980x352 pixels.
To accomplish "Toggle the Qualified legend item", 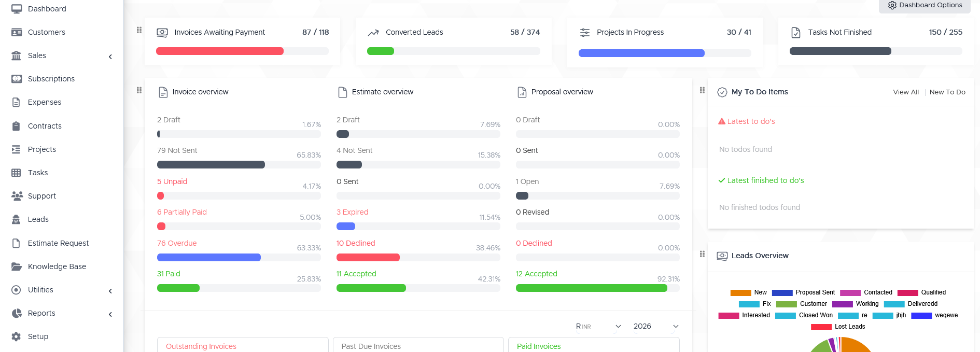I will pyautogui.click(x=921, y=292).
